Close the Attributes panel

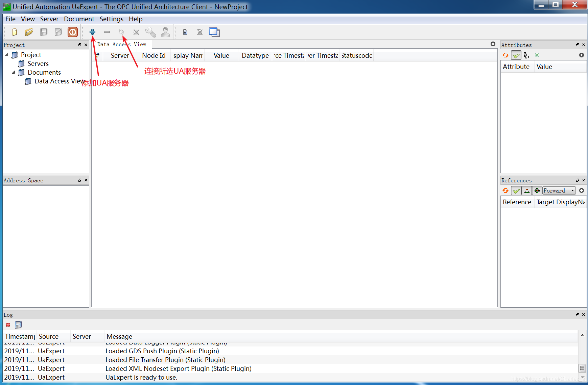pyautogui.click(x=584, y=45)
